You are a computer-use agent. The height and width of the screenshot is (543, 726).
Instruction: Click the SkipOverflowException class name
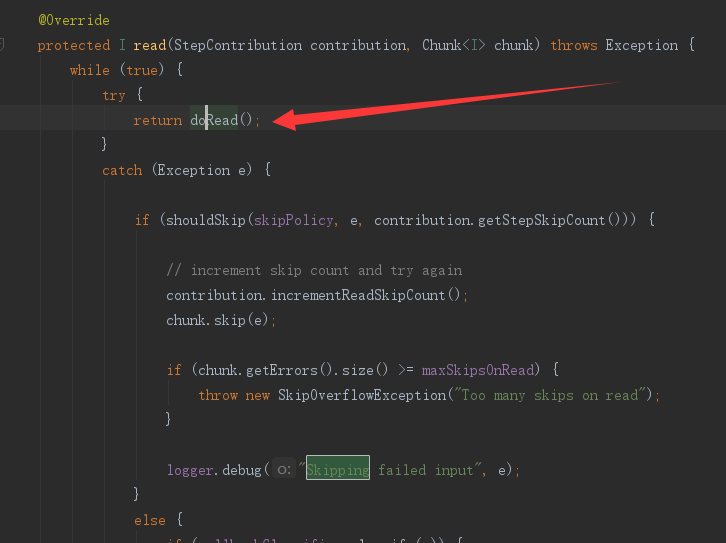362,395
